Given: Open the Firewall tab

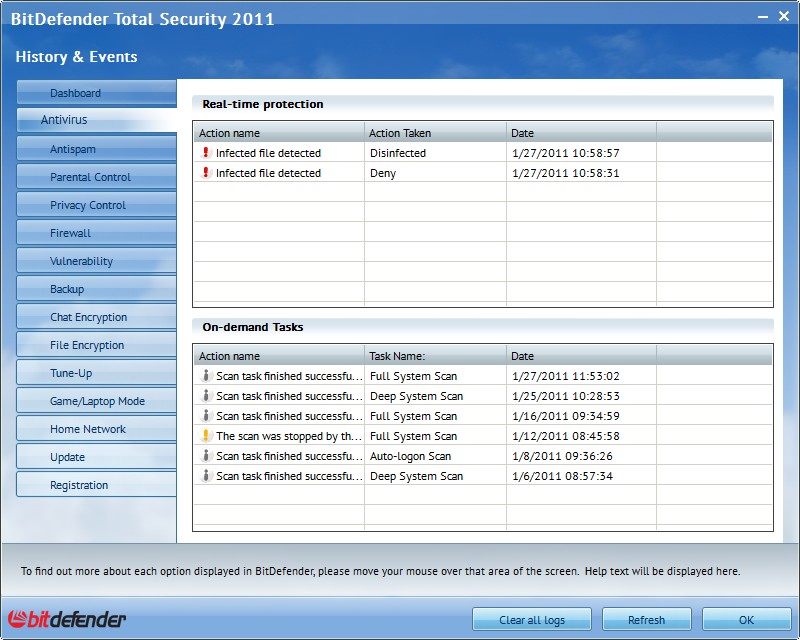Looking at the screenshot, I should click(96, 233).
